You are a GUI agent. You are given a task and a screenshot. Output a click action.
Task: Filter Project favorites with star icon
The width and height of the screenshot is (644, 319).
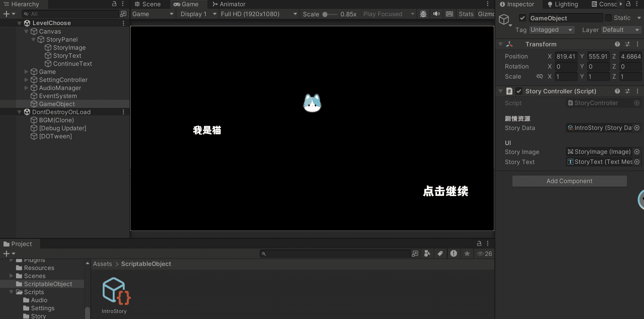click(x=467, y=254)
